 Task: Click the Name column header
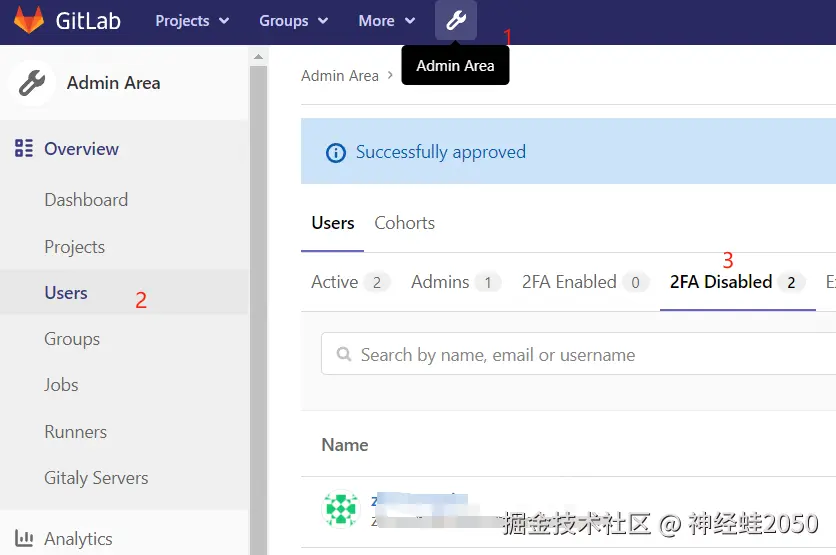(x=345, y=445)
